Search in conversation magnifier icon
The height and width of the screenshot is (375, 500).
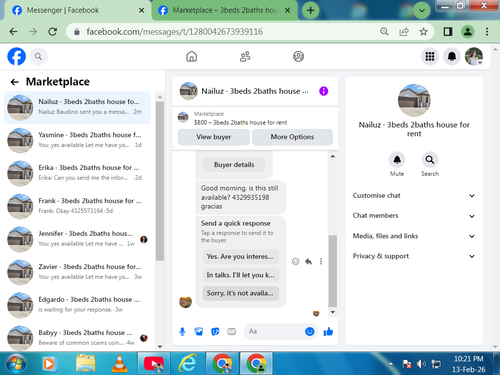(x=430, y=160)
